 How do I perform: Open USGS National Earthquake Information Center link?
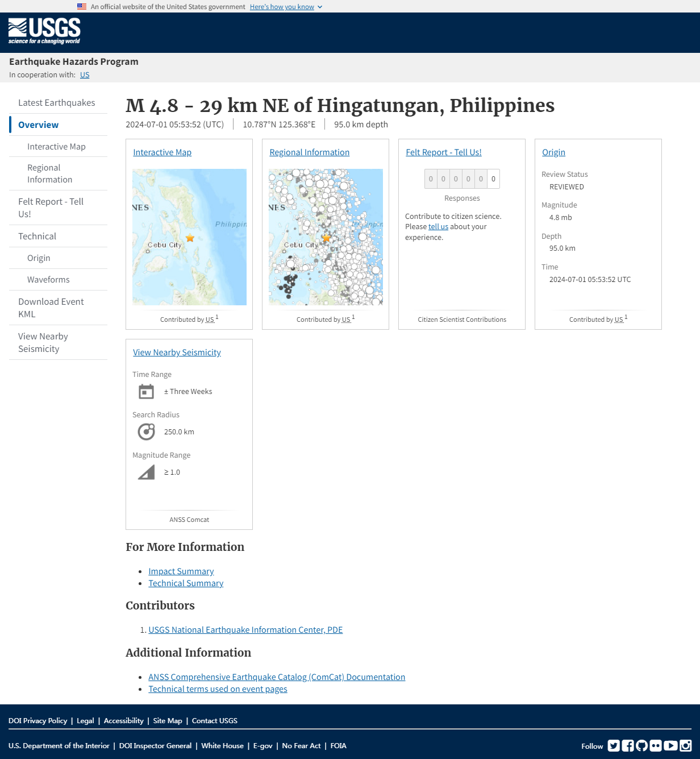tap(245, 630)
